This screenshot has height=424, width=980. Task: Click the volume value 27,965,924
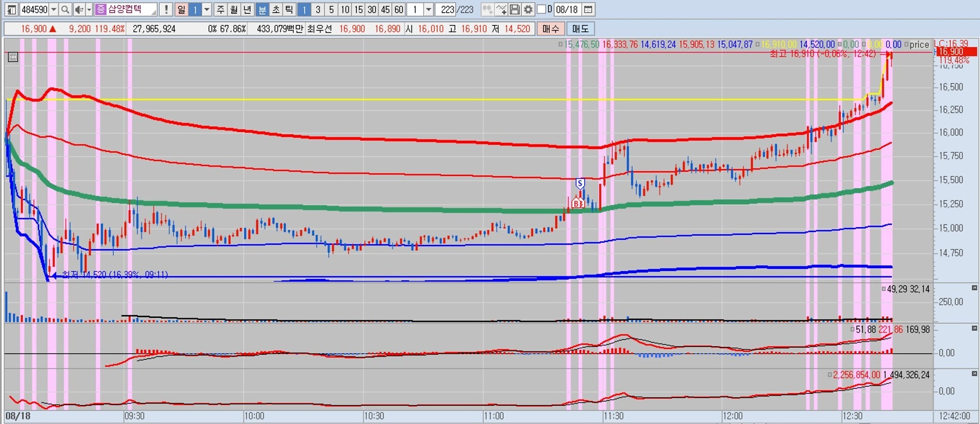(154, 29)
